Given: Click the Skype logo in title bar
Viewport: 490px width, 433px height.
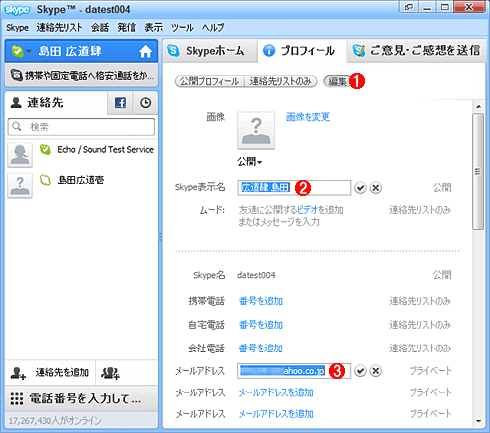Looking at the screenshot, I should tap(17, 10).
